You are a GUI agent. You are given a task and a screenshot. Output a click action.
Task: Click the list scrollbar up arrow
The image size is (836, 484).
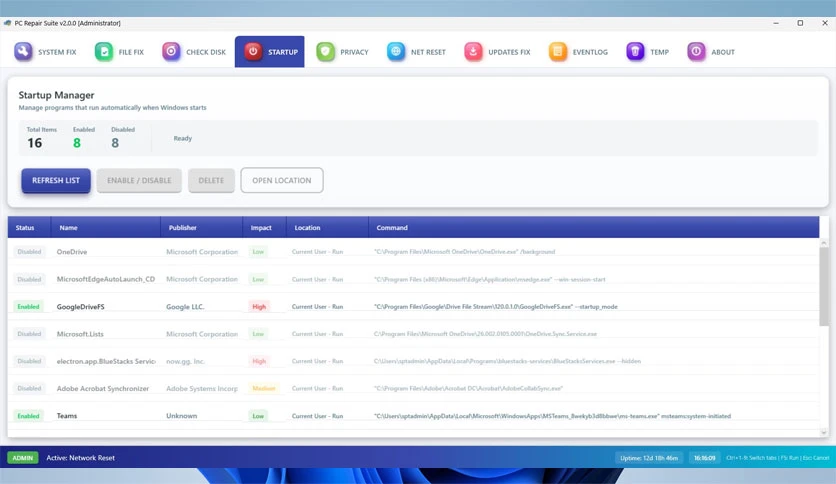(824, 243)
